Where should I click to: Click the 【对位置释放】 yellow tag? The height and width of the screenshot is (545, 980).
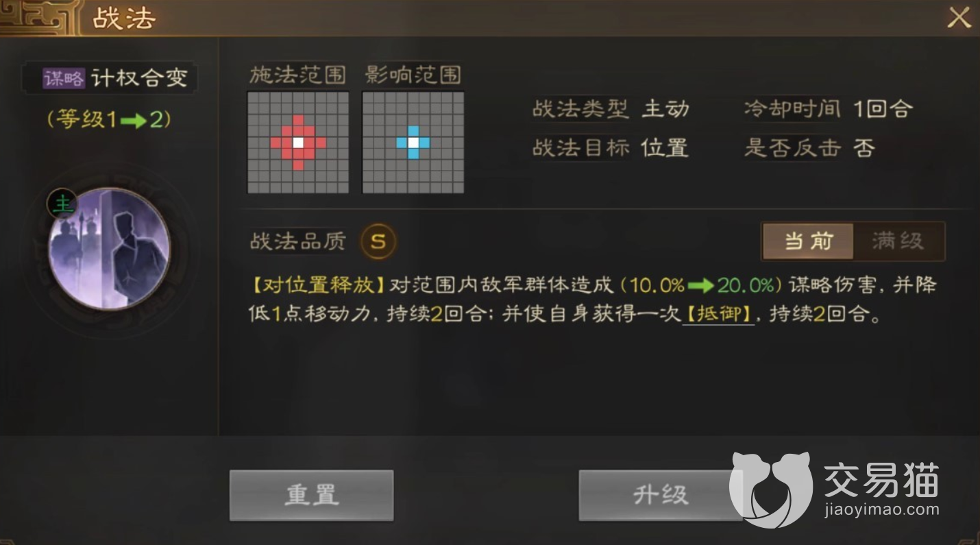pos(316,285)
